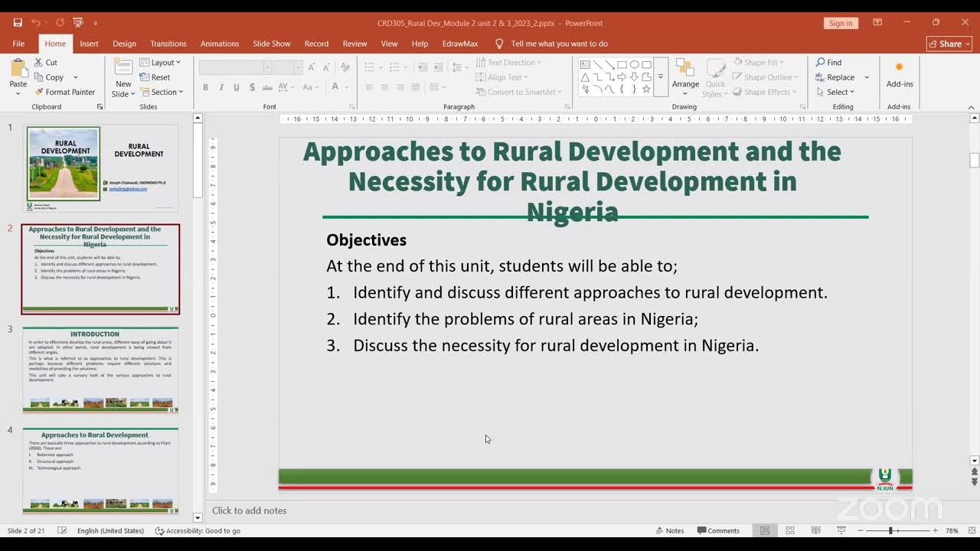The height and width of the screenshot is (551, 980).
Task: Start slideshow from beginning quick access icon
Action: (x=78, y=23)
